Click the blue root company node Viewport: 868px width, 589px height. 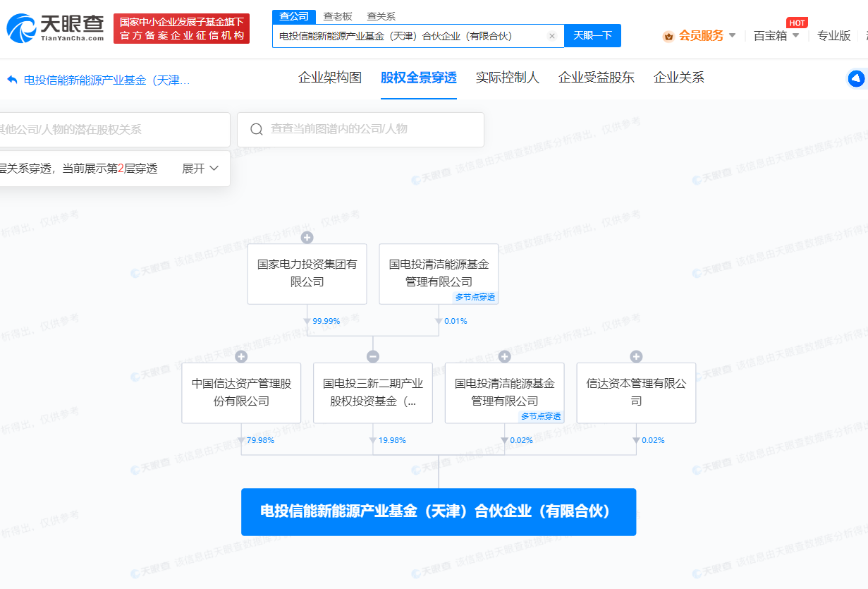(439, 511)
